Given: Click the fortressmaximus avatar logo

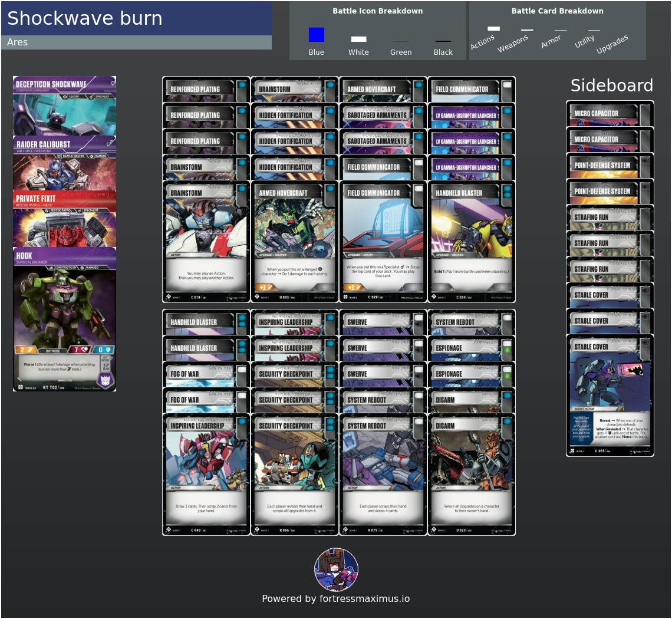Looking at the screenshot, I should (x=336, y=569).
